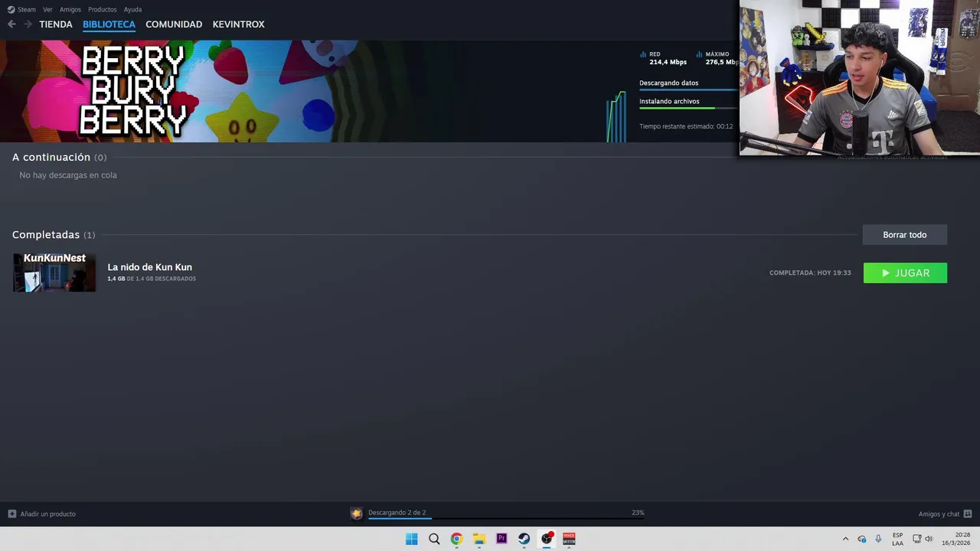Image resolution: width=980 pixels, height=551 pixels.
Task: Click the Descargando datos progress bar
Action: [x=688, y=90]
